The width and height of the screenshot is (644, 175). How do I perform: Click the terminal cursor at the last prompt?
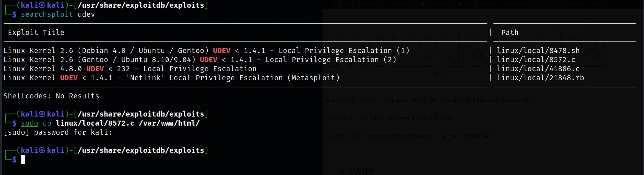[x=23, y=160]
